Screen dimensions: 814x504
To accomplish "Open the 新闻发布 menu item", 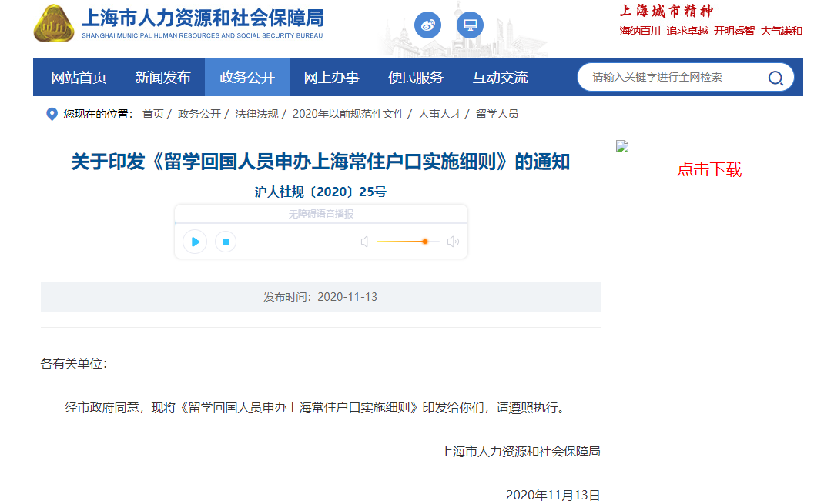I will pyautogui.click(x=162, y=78).
